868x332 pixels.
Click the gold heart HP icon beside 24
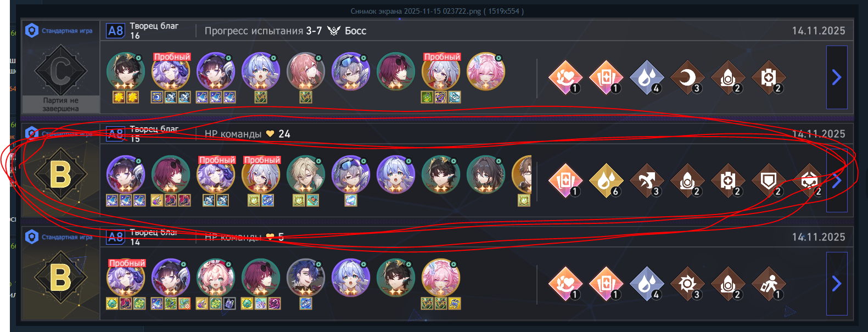click(270, 134)
